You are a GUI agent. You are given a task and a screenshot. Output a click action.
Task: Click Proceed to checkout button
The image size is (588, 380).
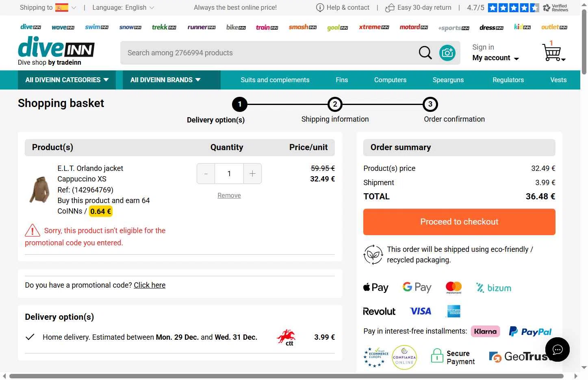(459, 222)
